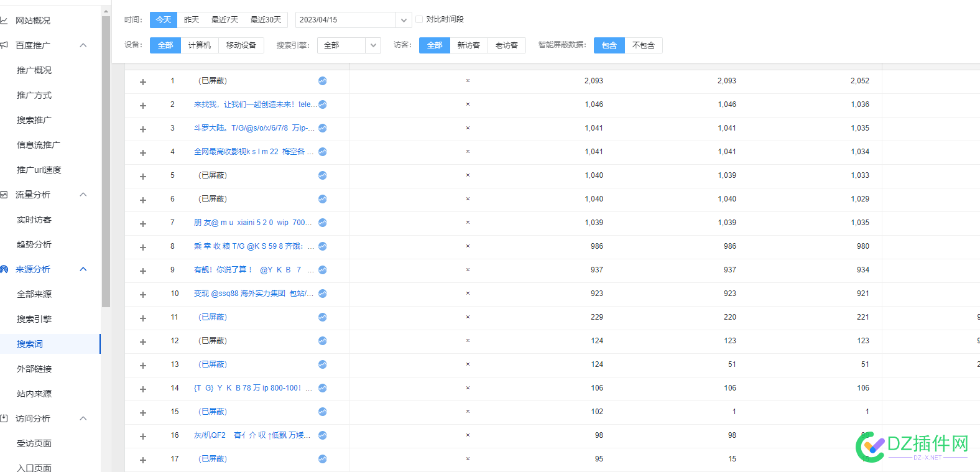Open keyword link 来找我，让我们一起创造未来
Image resolution: width=980 pixels, height=472 pixels.
[255, 104]
